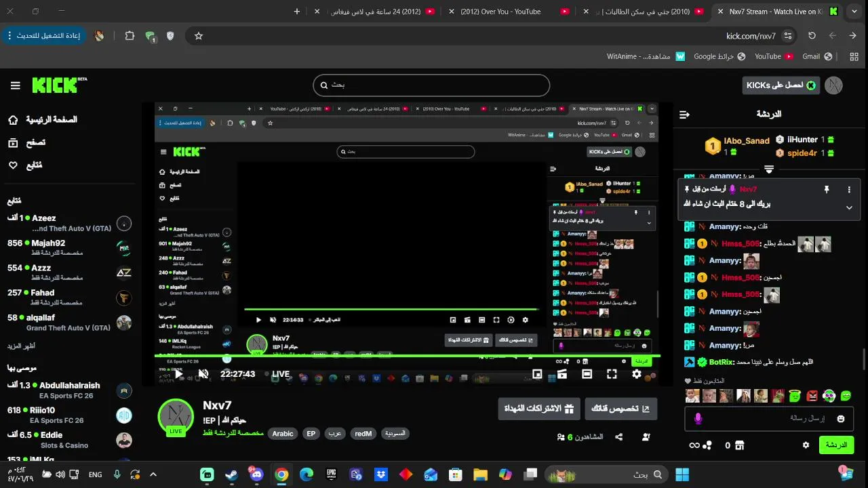Open a new browser tab
The height and width of the screenshot is (488, 868).
pos(297,12)
